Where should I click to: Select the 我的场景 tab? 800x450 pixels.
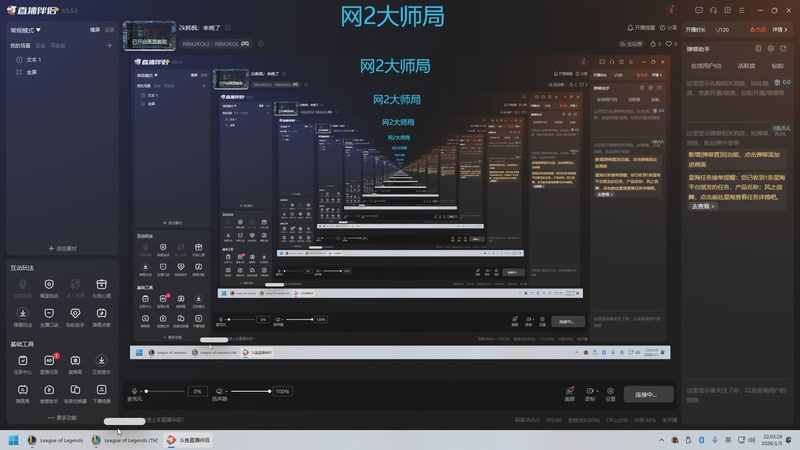coord(20,46)
